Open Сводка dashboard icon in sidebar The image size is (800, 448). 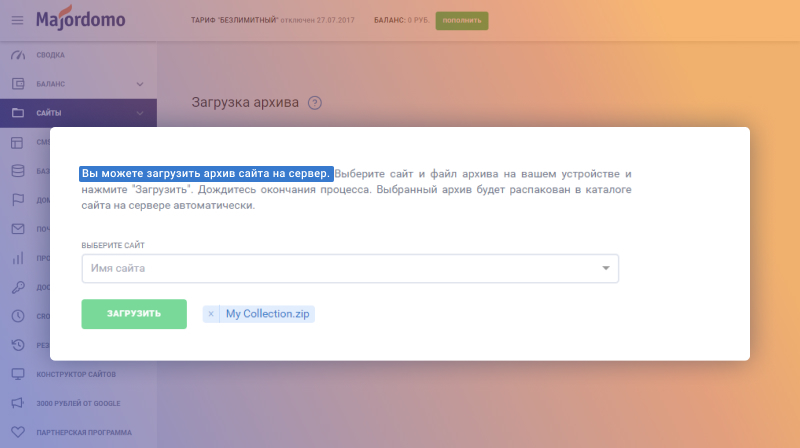17,55
